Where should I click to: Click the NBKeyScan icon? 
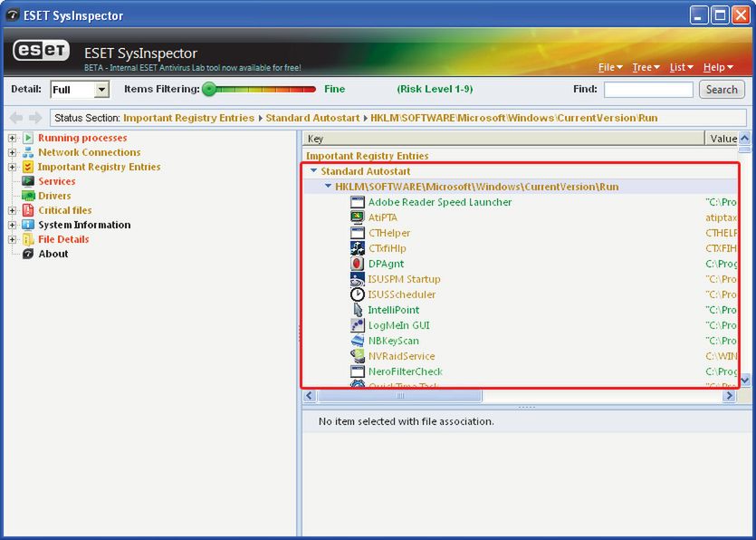pyautogui.click(x=358, y=342)
